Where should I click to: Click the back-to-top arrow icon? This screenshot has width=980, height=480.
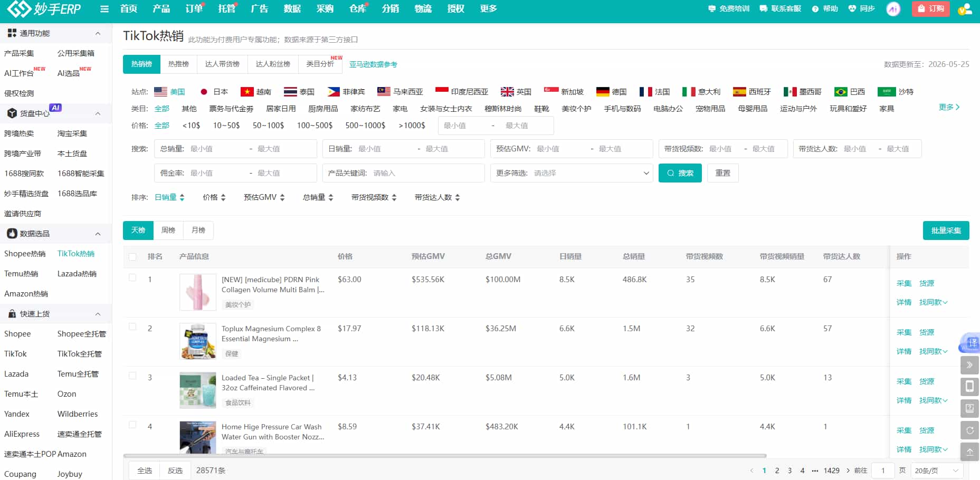pyautogui.click(x=970, y=452)
